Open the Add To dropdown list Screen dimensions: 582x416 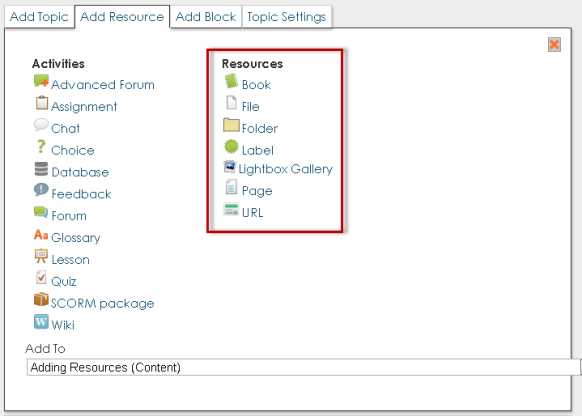click(304, 367)
